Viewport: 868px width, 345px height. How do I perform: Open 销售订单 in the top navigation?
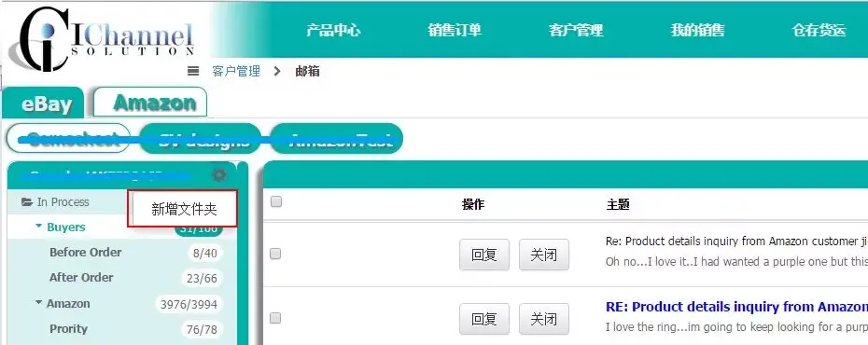pyautogui.click(x=455, y=29)
